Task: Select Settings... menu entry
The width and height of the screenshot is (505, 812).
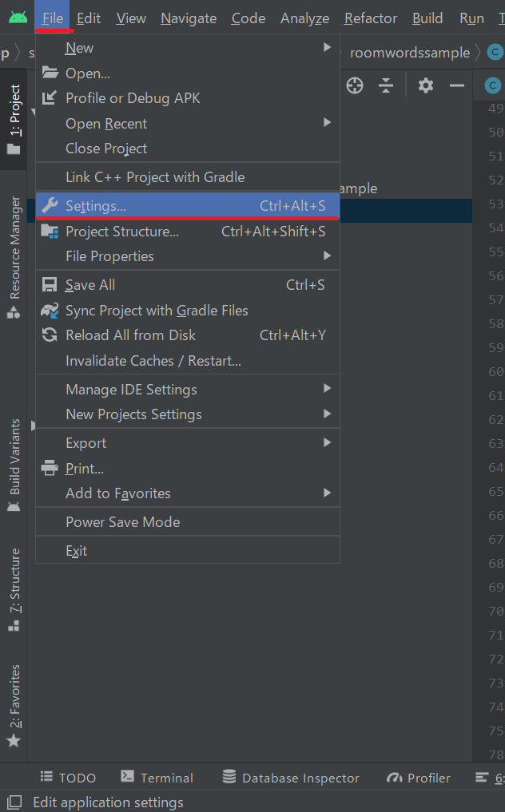Action: click(188, 205)
